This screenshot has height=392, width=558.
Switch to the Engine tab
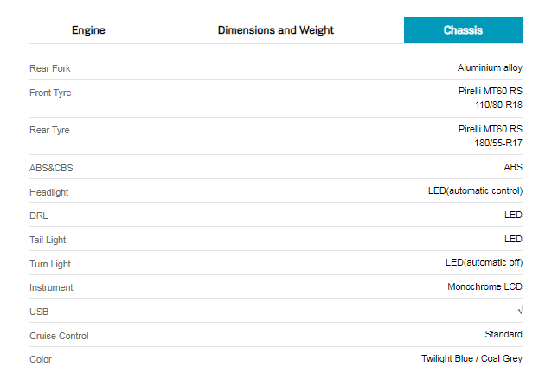point(88,30)
